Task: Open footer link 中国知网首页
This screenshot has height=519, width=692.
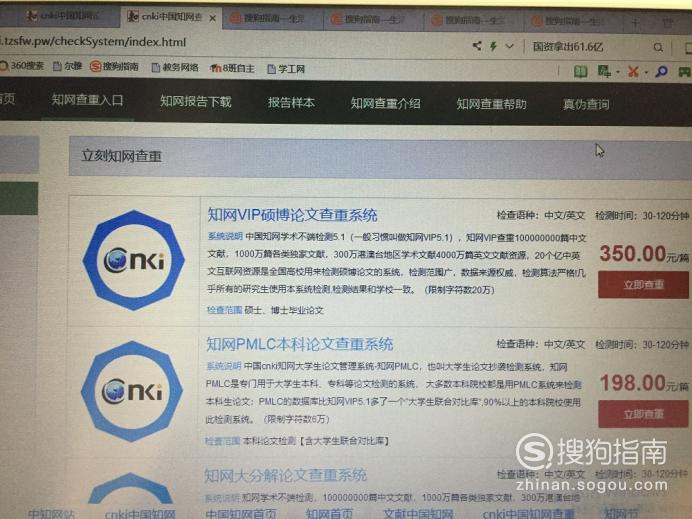Action: coord(241,514)
